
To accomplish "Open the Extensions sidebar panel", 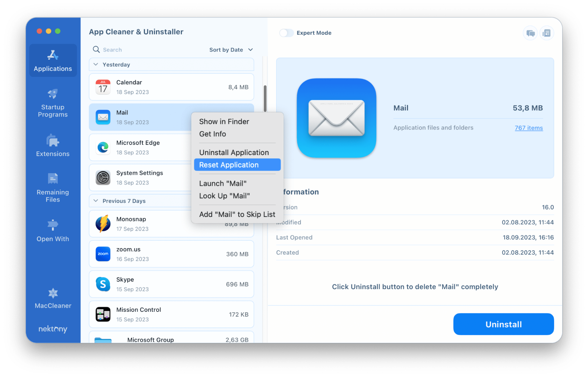I will point(52,145).
